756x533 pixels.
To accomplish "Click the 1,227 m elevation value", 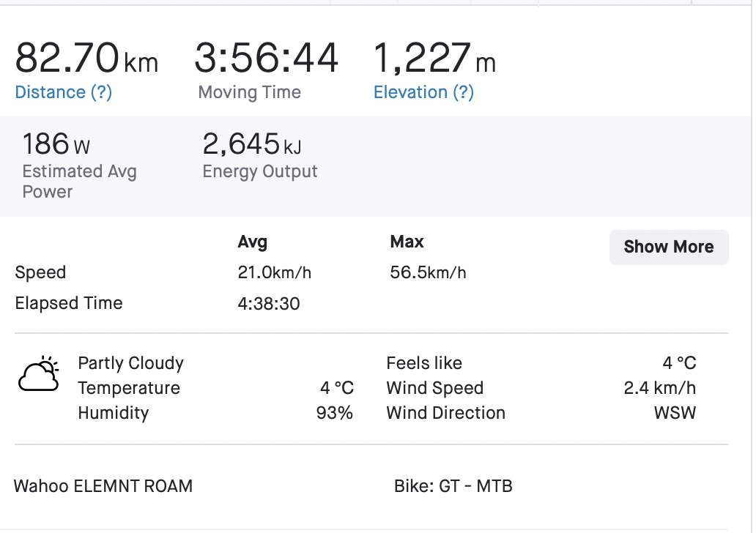I will tap(434, 59).
